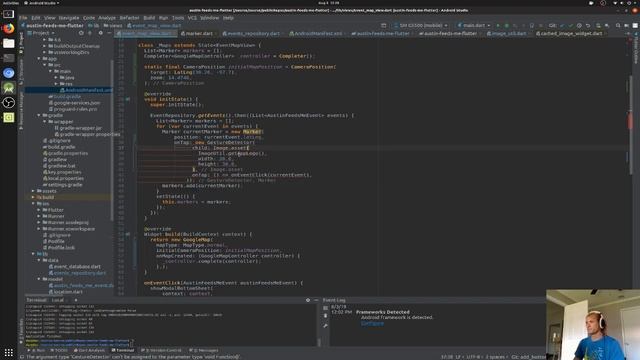Launch Chromium from the dock

9,73
